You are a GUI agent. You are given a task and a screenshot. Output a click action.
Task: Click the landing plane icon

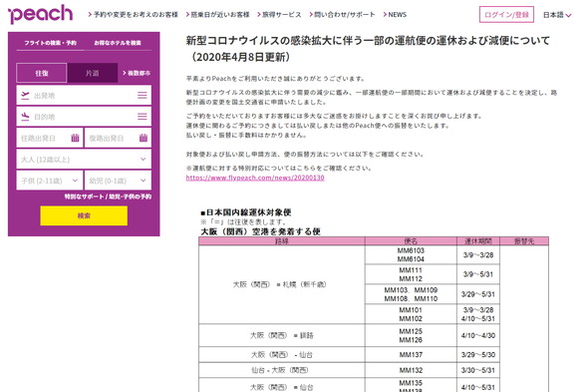pos(25,117)
